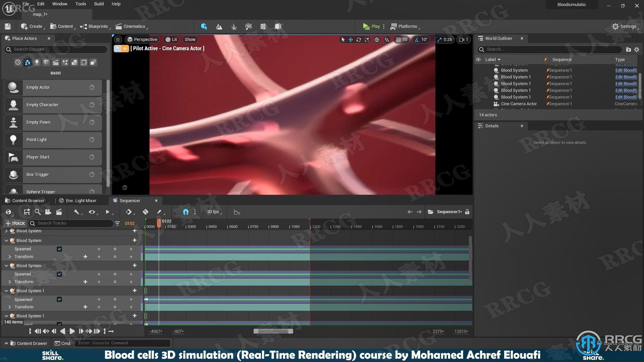
Task: Select Recently Placed clock category icon
Action: pyautogui.click(x=18, y=62)
